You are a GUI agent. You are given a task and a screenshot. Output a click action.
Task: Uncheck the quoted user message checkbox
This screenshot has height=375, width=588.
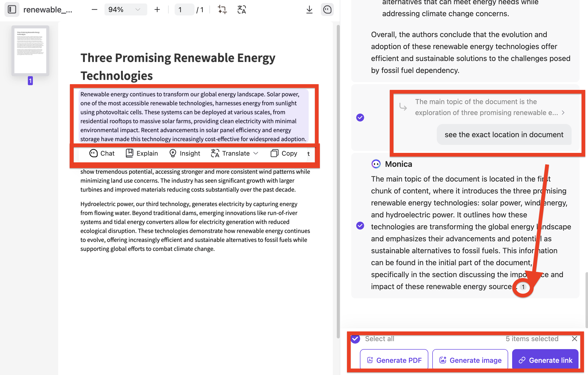[x=360, y=118]
